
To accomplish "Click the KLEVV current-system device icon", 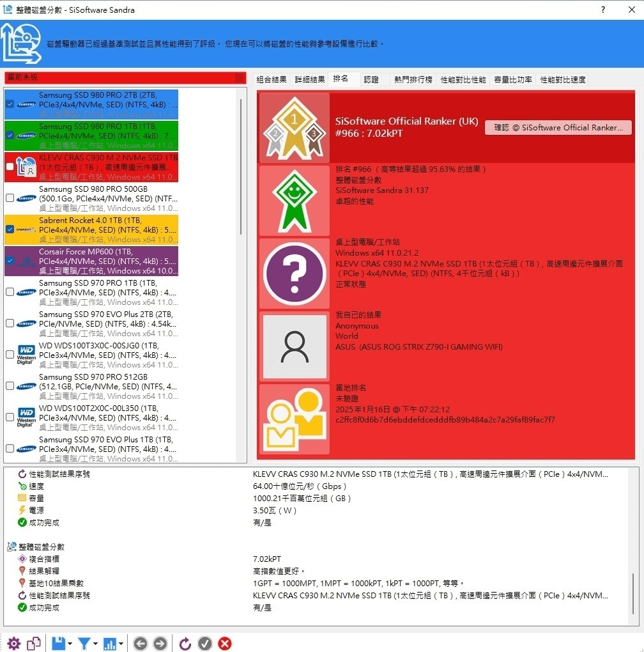I will [26, 167].
